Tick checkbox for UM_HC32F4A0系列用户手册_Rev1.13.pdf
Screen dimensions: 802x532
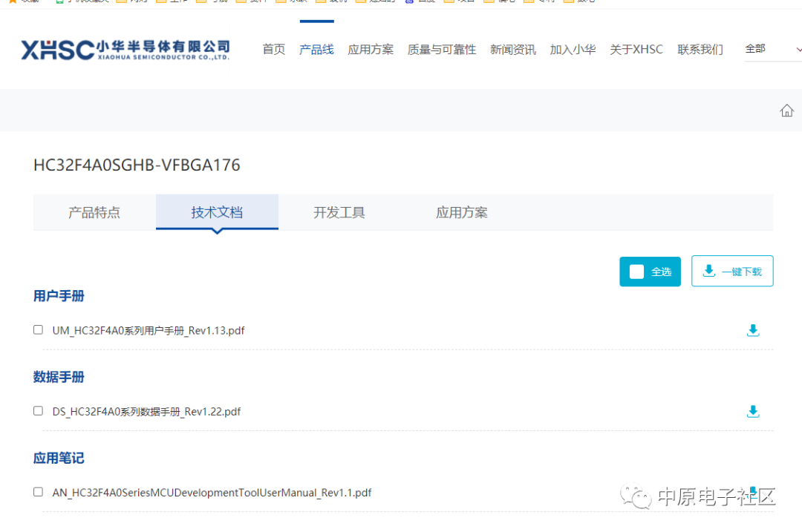(39, 329)
